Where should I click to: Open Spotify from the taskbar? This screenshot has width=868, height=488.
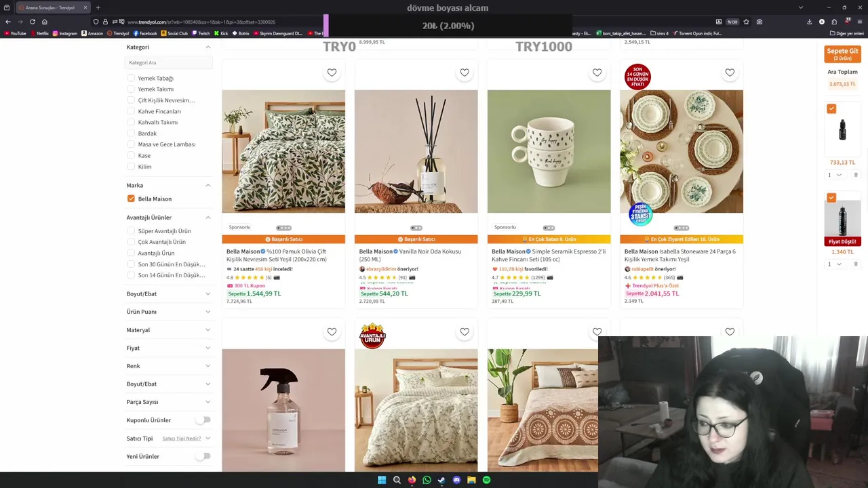486,480
